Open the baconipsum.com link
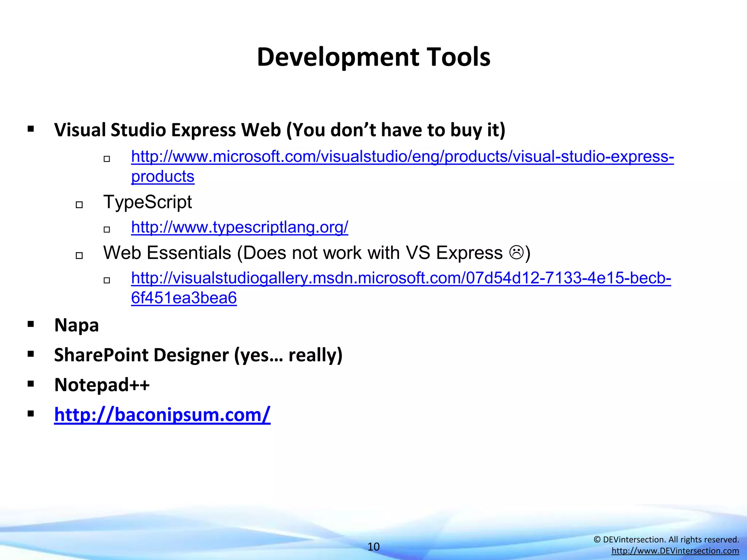 click(162, 415)
